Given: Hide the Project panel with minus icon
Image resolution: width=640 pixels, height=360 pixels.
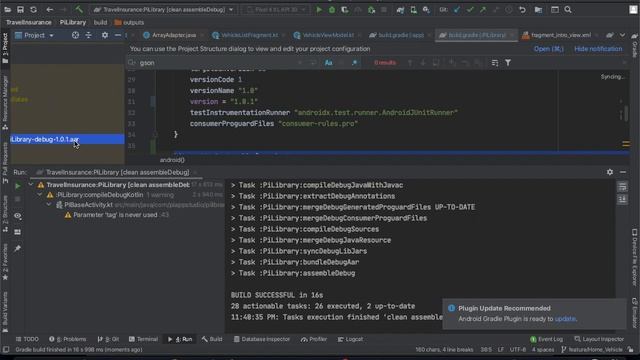Looking at the screenshot, I should [118, 36].
